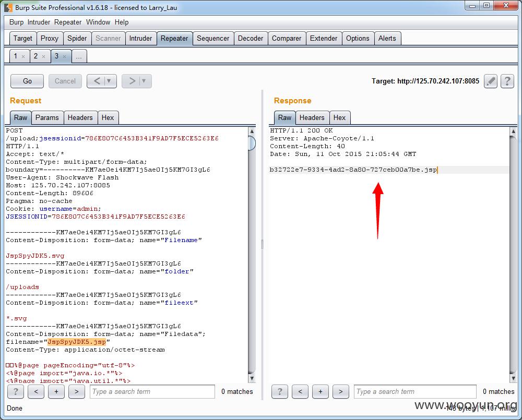The image size is (522, 420).
Task: Close Repeater tab 2 with its x
Action: (44, 56)
